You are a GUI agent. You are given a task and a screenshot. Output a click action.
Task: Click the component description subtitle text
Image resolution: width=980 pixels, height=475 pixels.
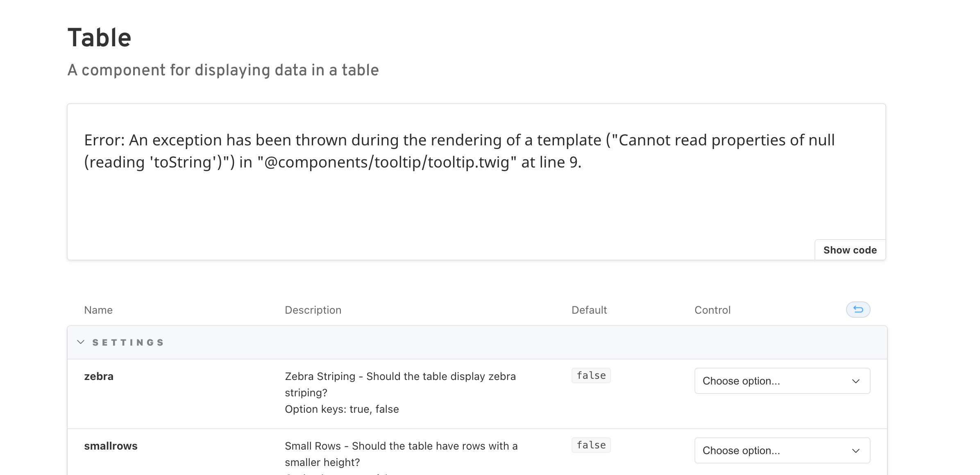(223, 70)
